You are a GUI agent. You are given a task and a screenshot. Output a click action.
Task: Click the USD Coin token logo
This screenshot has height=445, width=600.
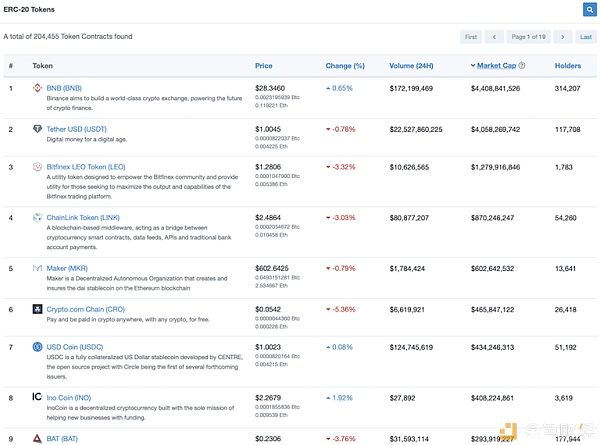tap(38, 347)
